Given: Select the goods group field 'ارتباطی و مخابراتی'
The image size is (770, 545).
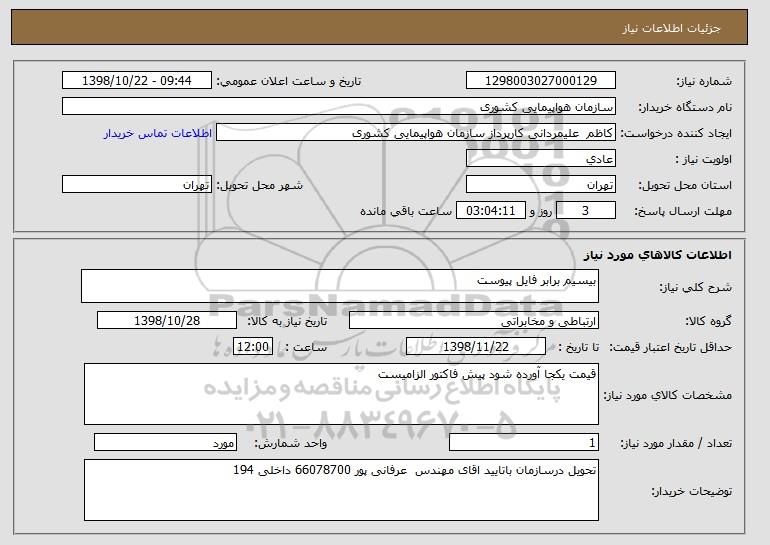Looking at the screenshot, I should 474,321.
